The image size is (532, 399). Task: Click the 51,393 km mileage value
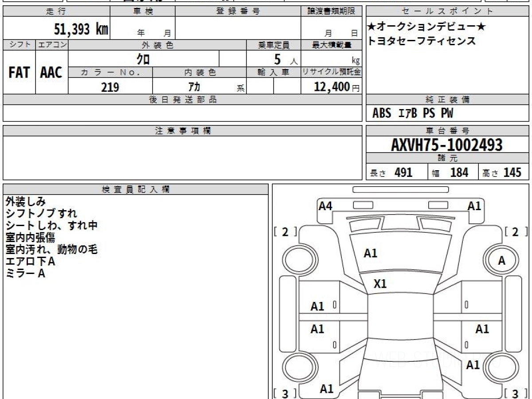[81, 29]
